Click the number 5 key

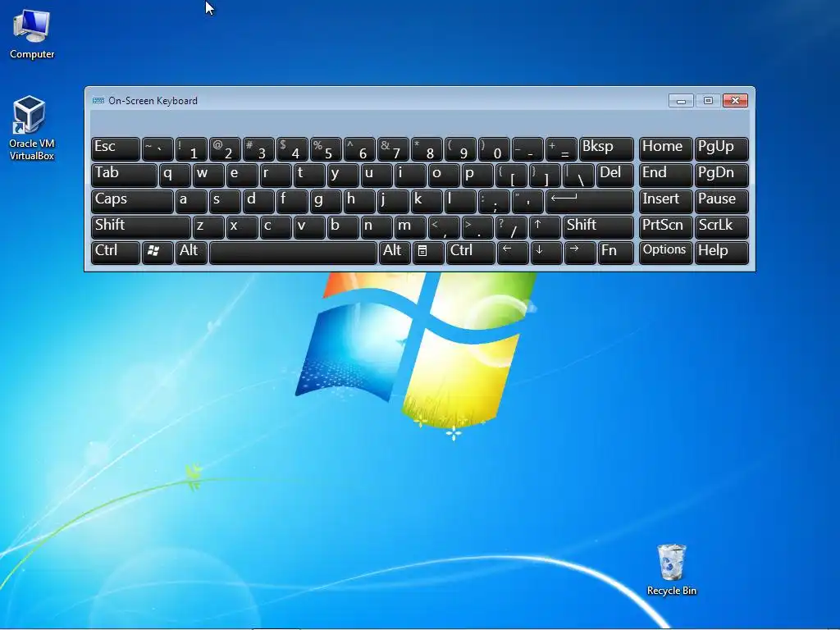click(x=326, y=148)
